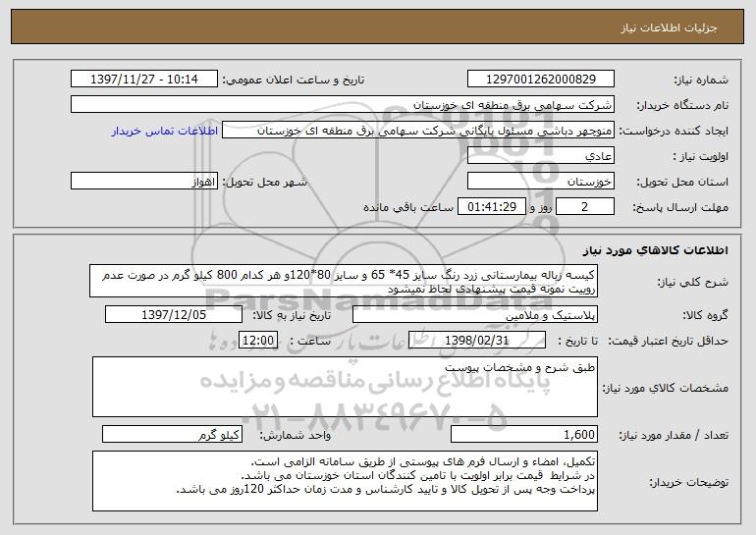This screenshot has height=535, width=756.
Task: Click the request creator field منوچهر دباشی
Action: tap(418, 131)
